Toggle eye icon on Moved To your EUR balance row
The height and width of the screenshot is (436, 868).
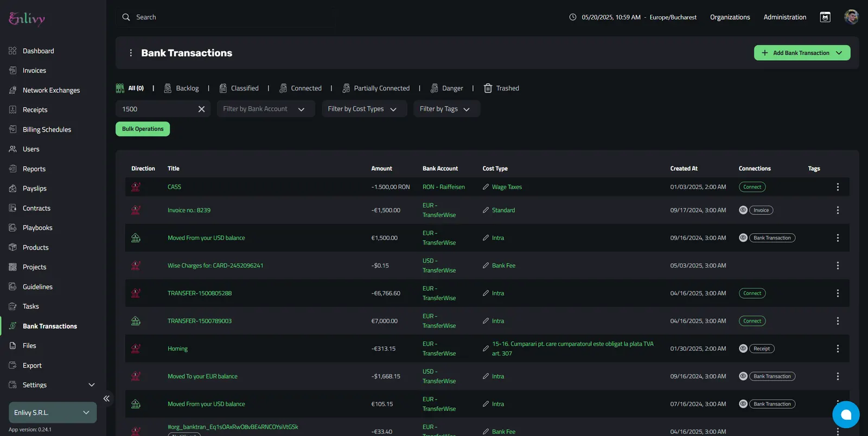point(743,376)
